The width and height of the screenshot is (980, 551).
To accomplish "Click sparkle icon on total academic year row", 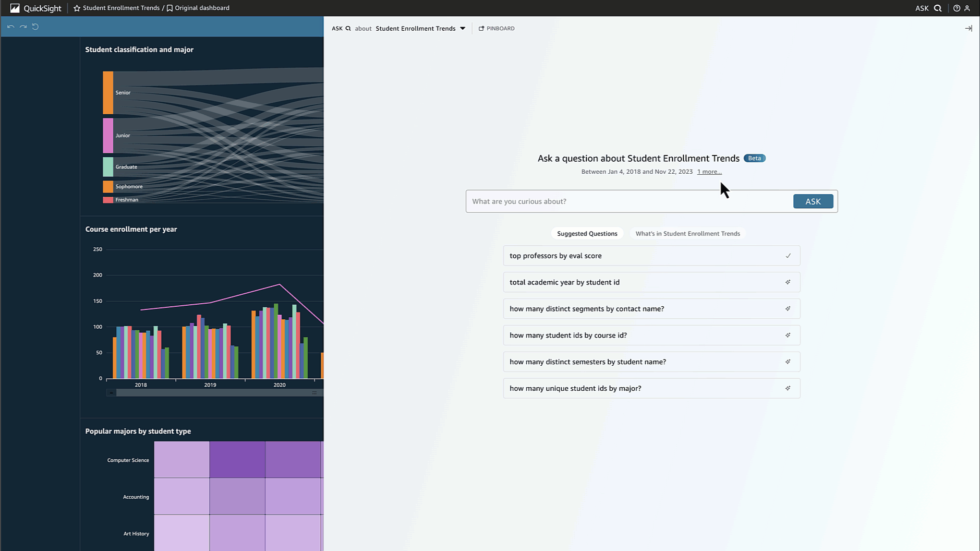I will pyautogui.click(x=788, y=282).
